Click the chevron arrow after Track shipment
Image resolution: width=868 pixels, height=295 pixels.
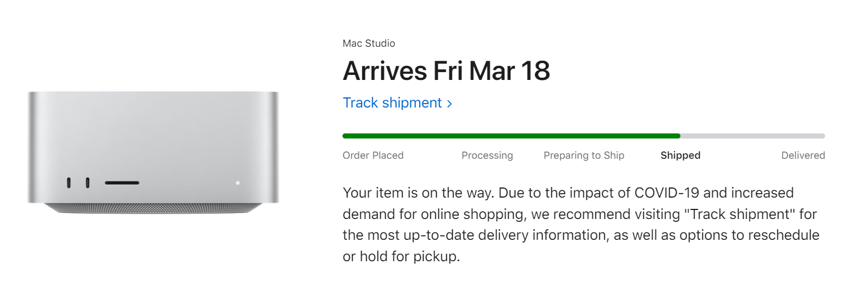click(x=449, y=104)
